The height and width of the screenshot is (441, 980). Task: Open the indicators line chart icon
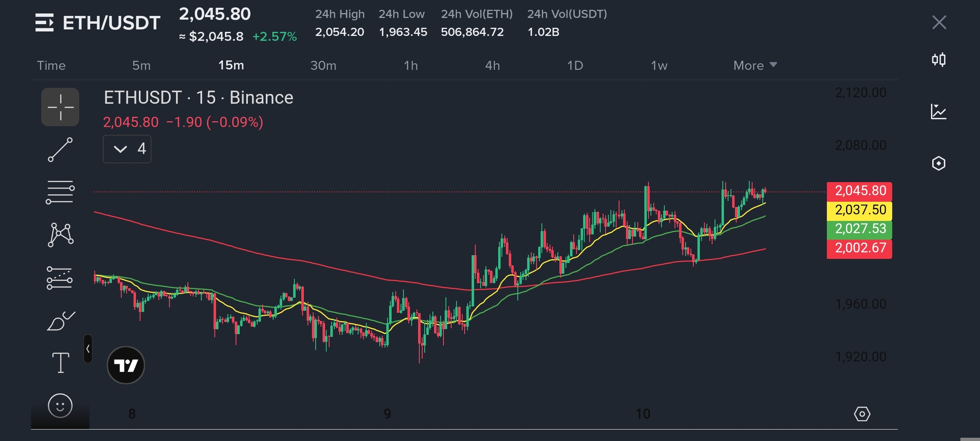point(939,111)
